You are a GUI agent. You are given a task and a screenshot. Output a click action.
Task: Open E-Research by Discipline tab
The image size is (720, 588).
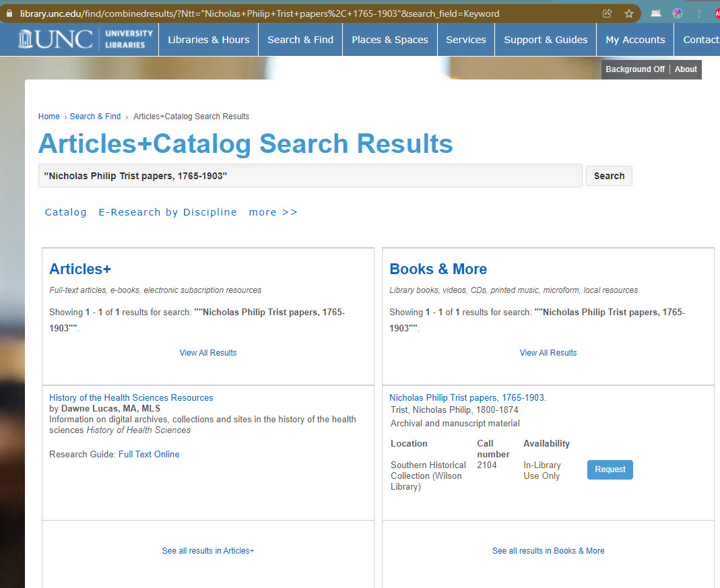(168, 212)
